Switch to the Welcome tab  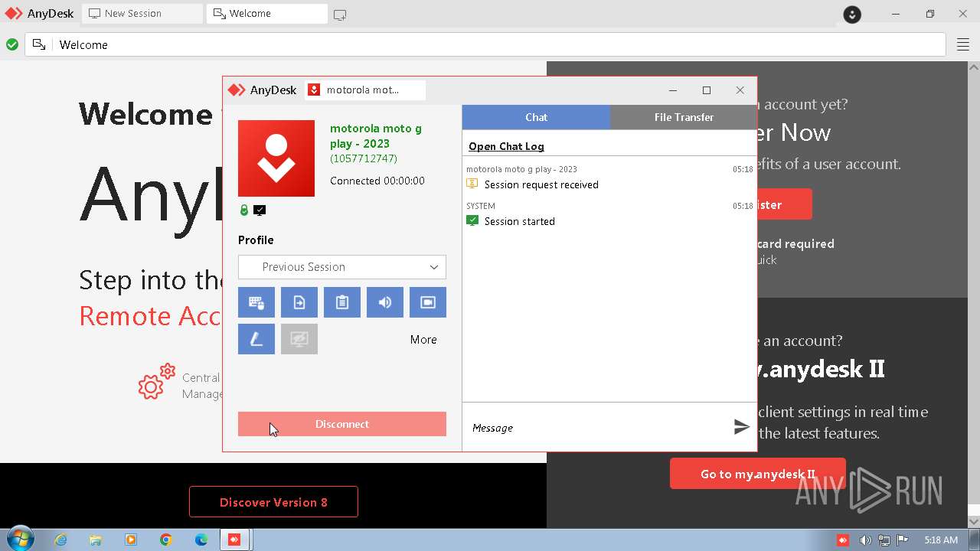pyautogui.click(x=267, y=13)
